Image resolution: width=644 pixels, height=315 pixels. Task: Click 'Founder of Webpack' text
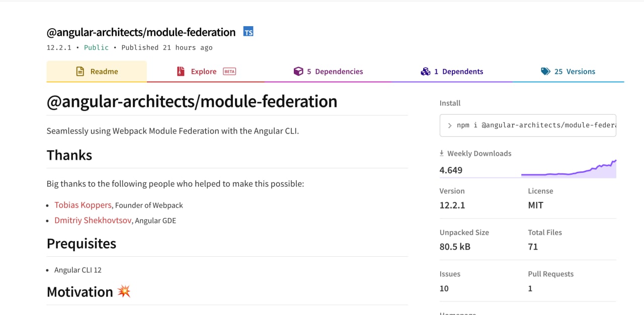point(149,205)
